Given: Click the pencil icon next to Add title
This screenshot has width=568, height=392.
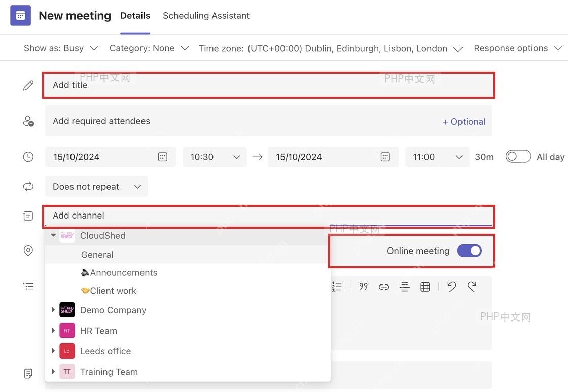Looking at the screenshot, I should [x=28, y=85].
